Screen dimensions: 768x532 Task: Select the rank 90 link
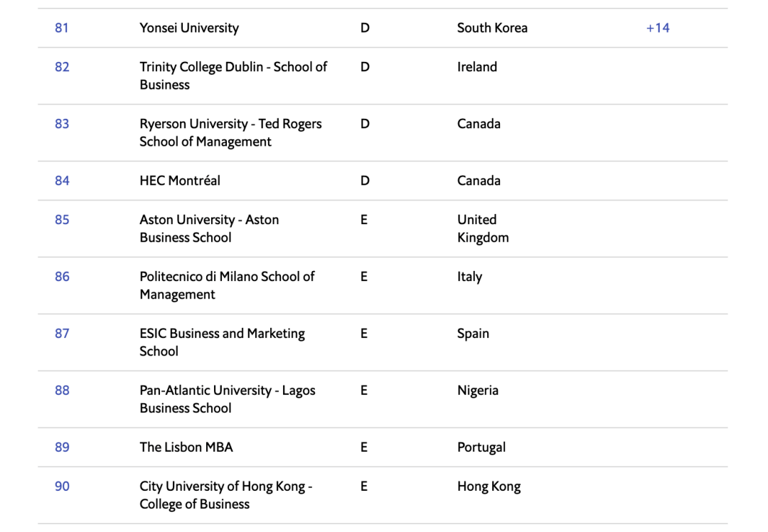coord(62,486)
